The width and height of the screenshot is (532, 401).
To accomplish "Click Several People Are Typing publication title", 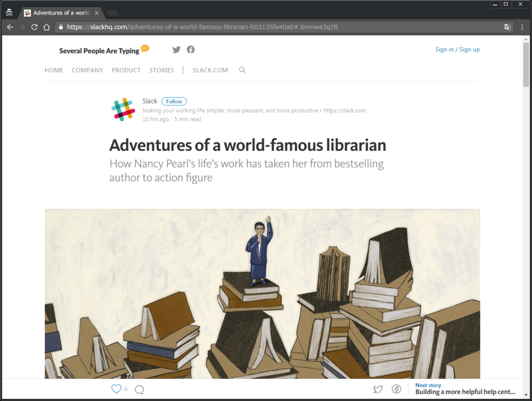I will coord(99,51).
